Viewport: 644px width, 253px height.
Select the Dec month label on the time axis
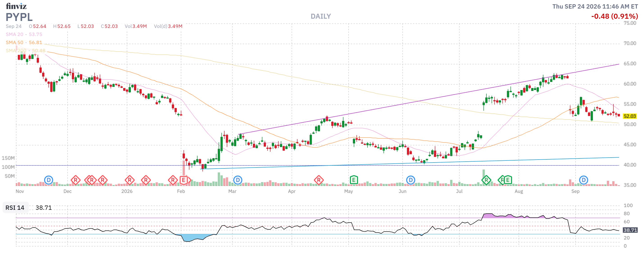[68, 191]
